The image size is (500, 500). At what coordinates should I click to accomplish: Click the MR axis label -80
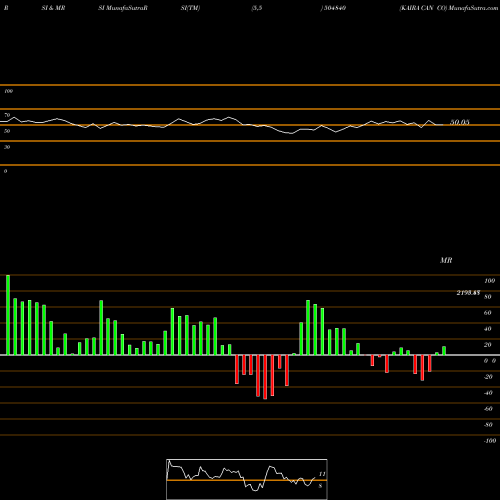coord(488,425)
